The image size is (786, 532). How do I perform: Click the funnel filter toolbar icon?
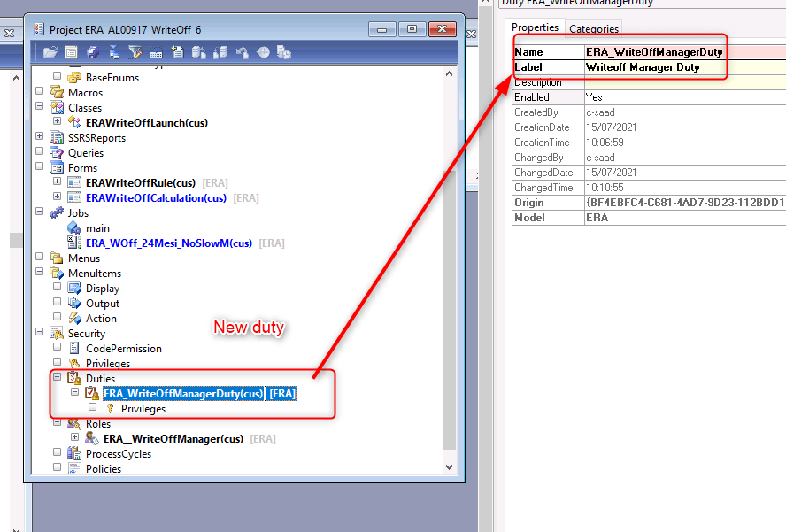(x=135, y=53)
